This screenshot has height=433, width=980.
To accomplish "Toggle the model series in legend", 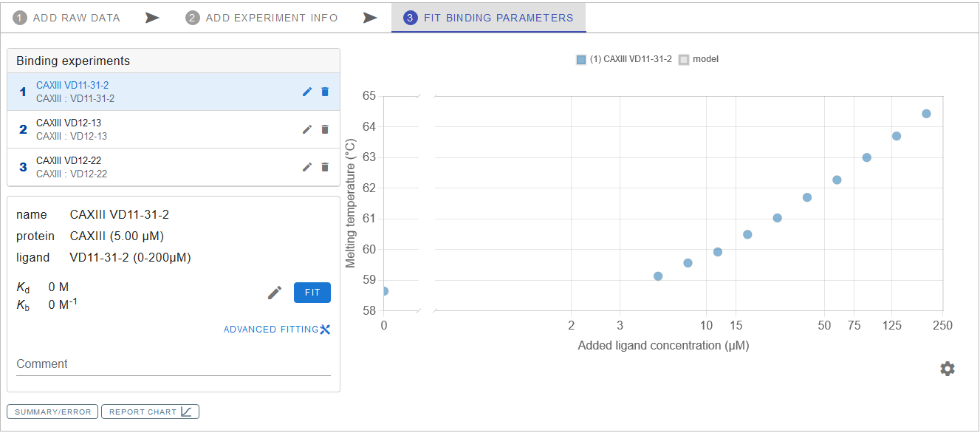I will coord(699,59).
